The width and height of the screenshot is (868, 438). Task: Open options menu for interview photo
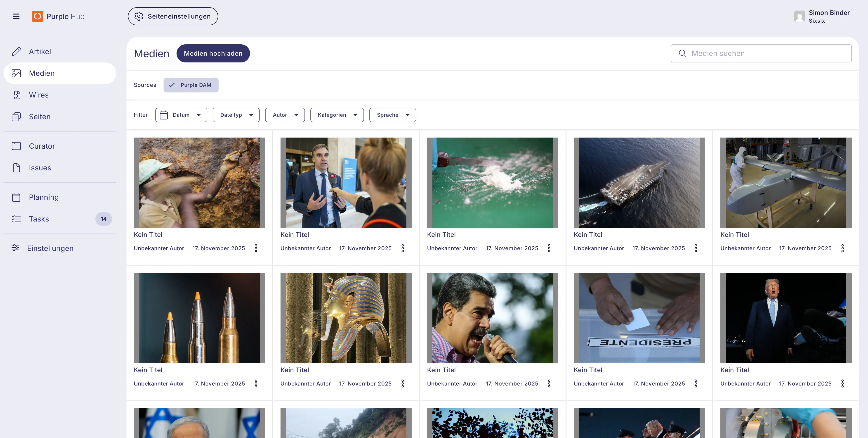(403, 248)
